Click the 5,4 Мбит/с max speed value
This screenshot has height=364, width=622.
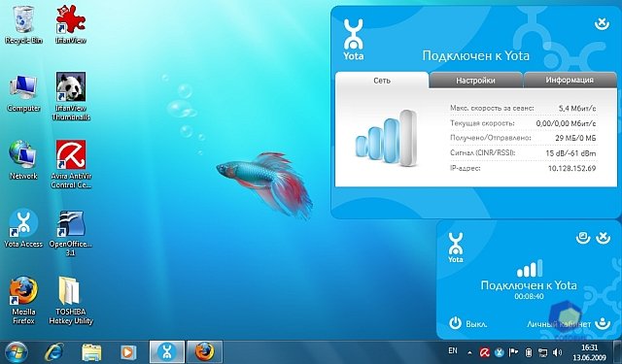click(x=577, y=108)
